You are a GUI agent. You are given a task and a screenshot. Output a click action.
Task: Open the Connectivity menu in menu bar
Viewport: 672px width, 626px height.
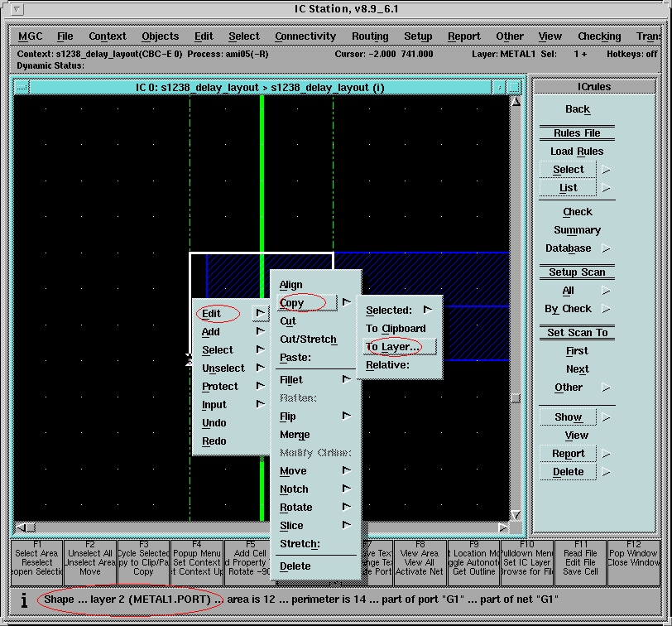[305, 36]
